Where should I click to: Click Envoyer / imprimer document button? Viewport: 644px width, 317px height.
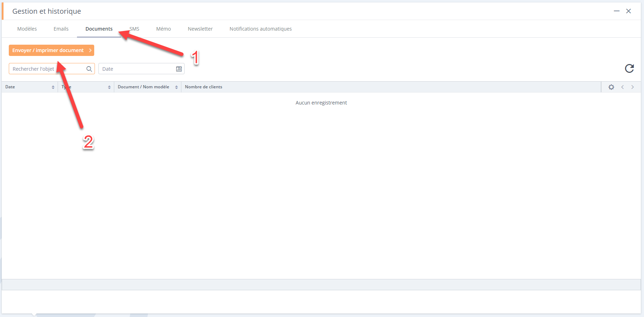pos(51,50)
